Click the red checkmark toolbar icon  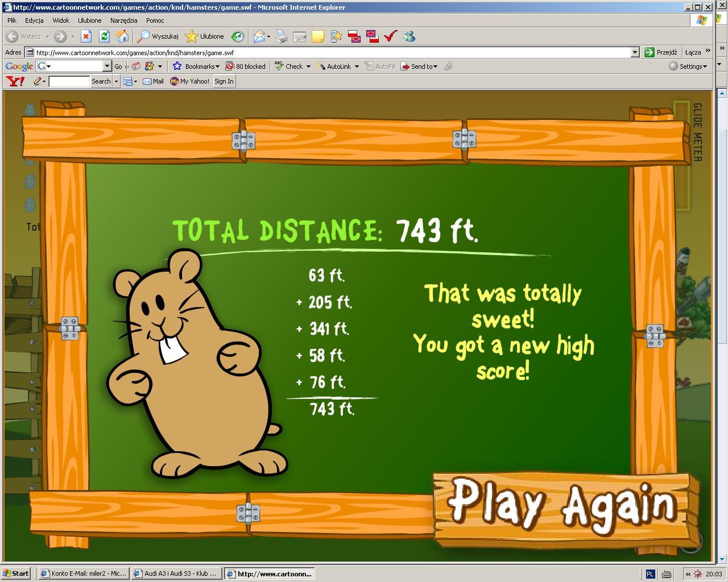[x=390, y=36]
